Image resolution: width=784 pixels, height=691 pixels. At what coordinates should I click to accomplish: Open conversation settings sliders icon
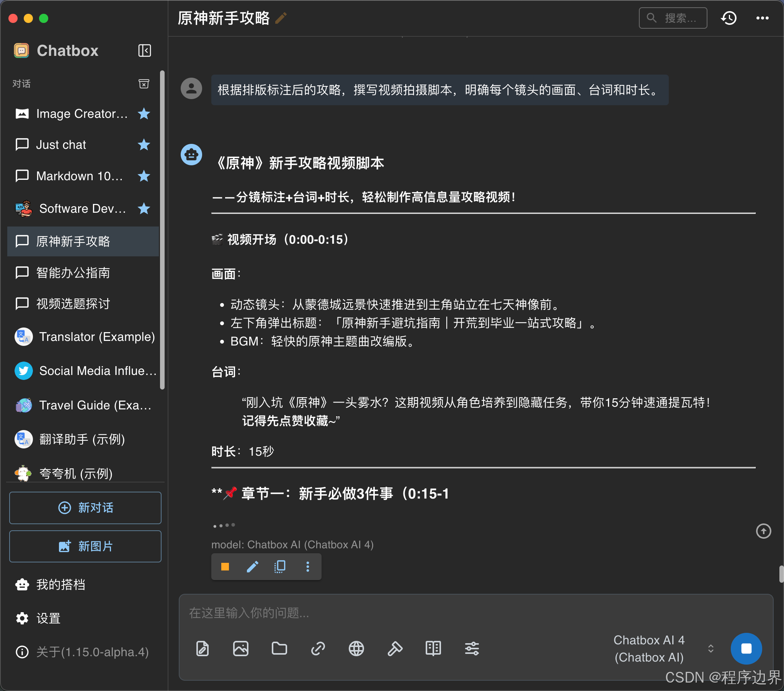[472, 649]
